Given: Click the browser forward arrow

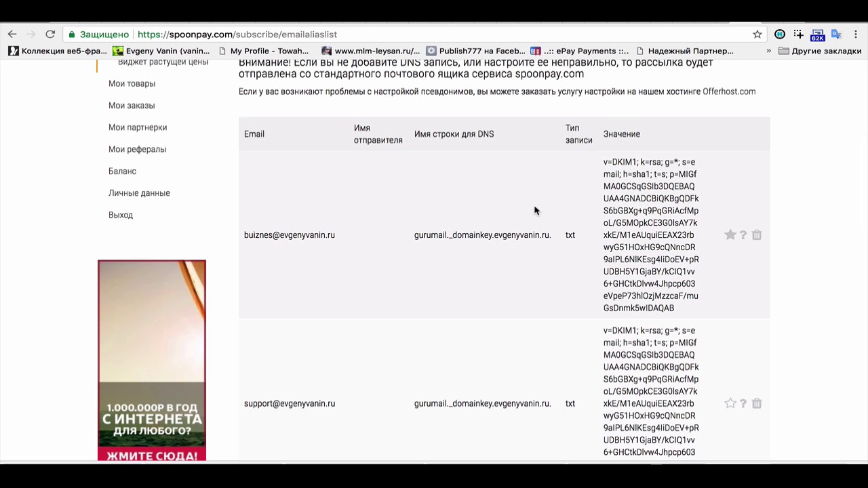Looking at the screenshot, I should (31, 35).
